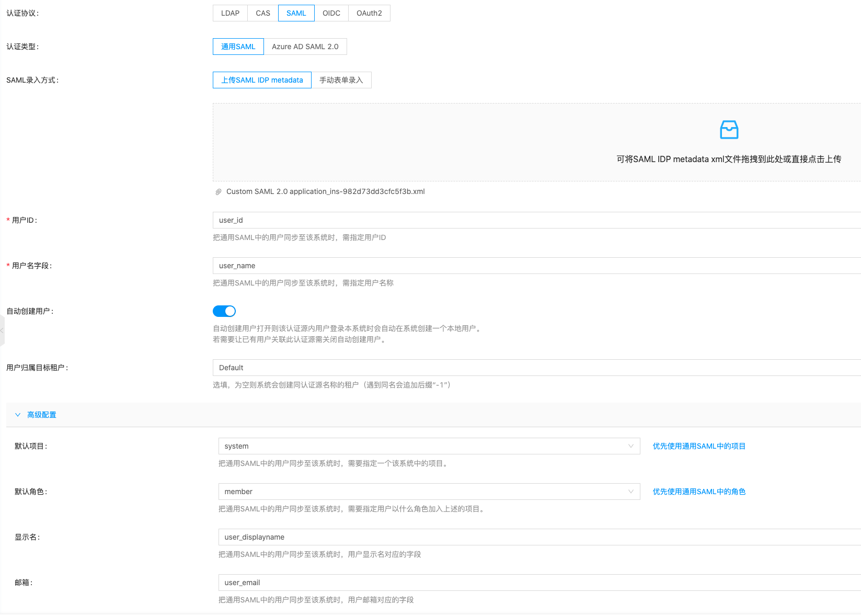Collapse the 高级配置 chevron icon
Image resolution: width=861 pixels, height=616 pixels.
click(x=18, y=415)
